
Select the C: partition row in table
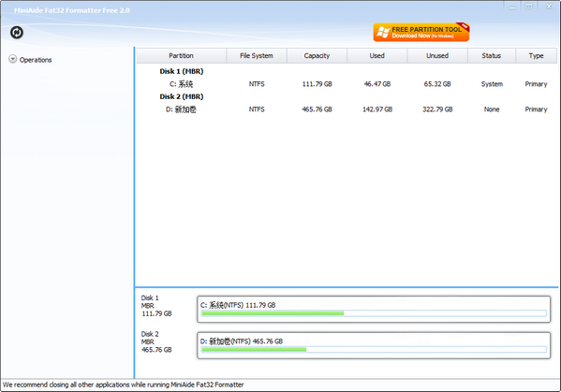347,84
